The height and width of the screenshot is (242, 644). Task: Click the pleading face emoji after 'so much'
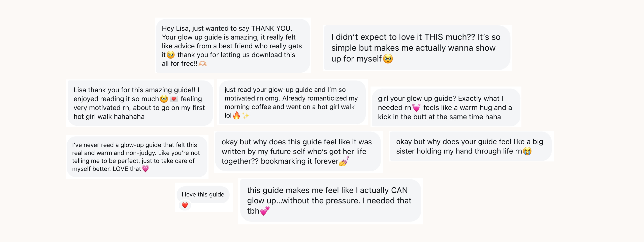pos(164,99)
